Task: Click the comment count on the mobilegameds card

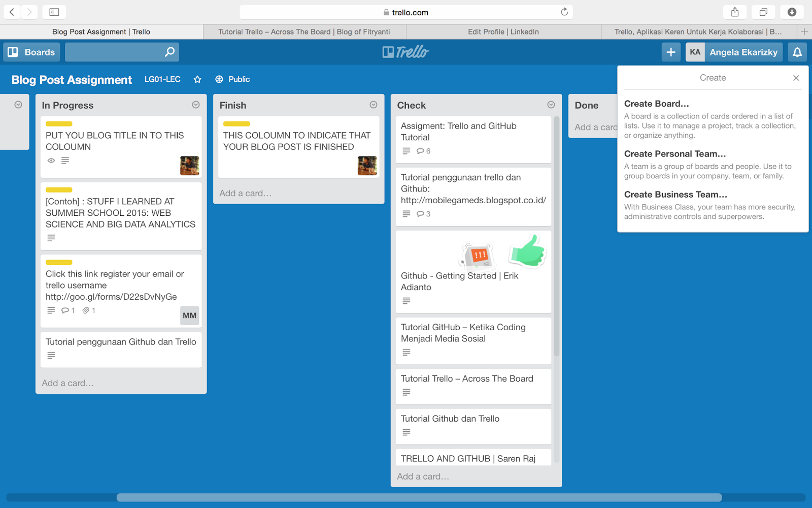Action: tap(428, 214)
